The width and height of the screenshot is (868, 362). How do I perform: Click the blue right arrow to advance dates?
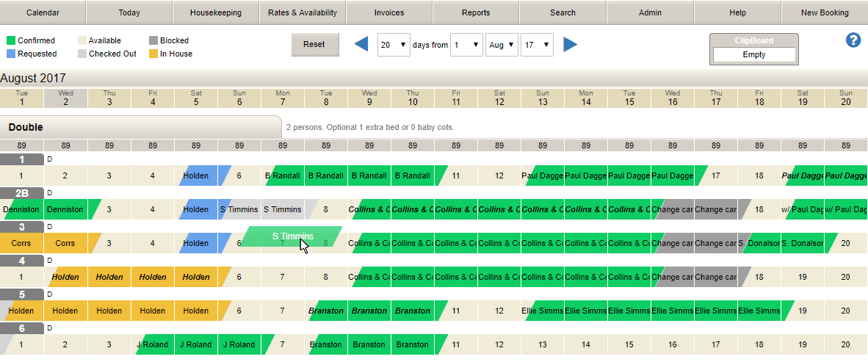coord(570,44)
